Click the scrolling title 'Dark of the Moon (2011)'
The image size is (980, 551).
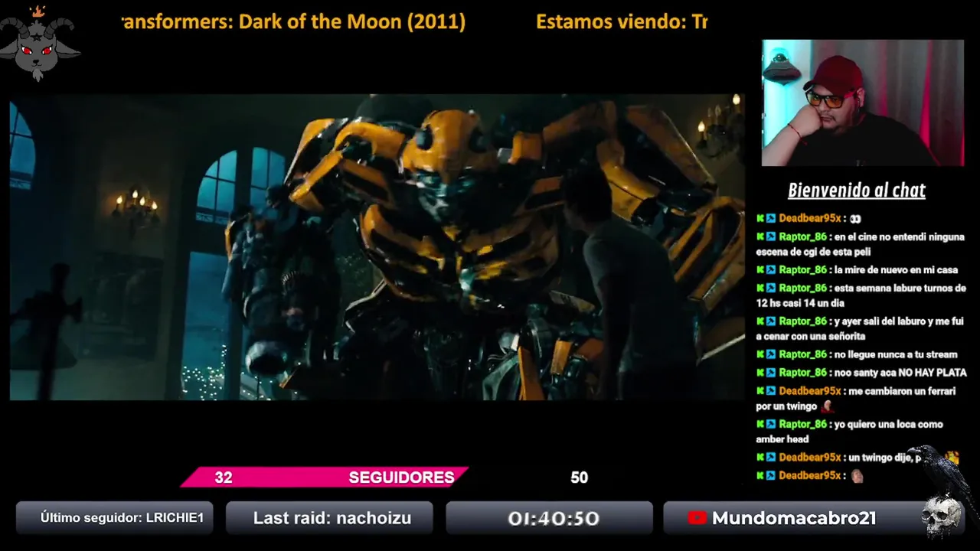pyautogui.click(x=352, y=21)
